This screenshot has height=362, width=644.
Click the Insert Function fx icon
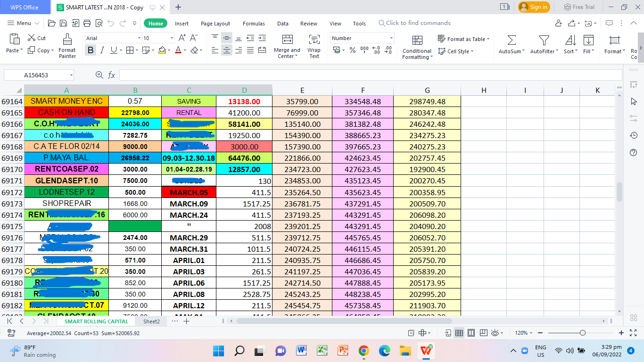[112, 75]
